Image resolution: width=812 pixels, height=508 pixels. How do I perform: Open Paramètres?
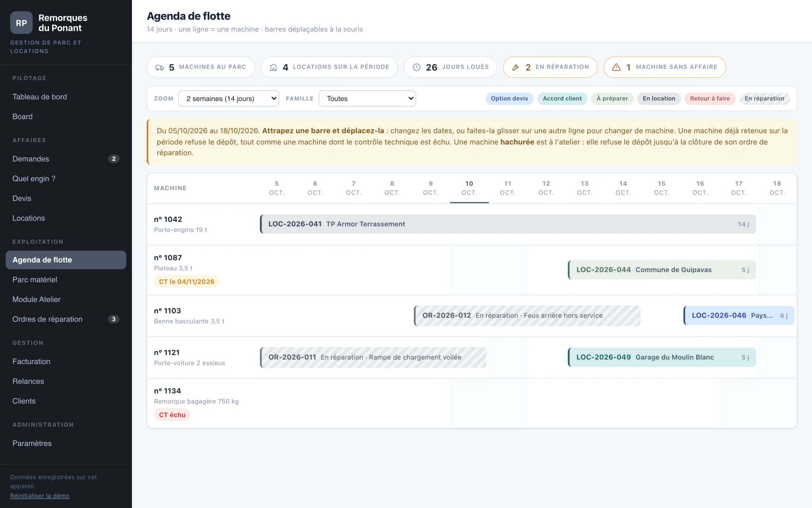(66, 443)
